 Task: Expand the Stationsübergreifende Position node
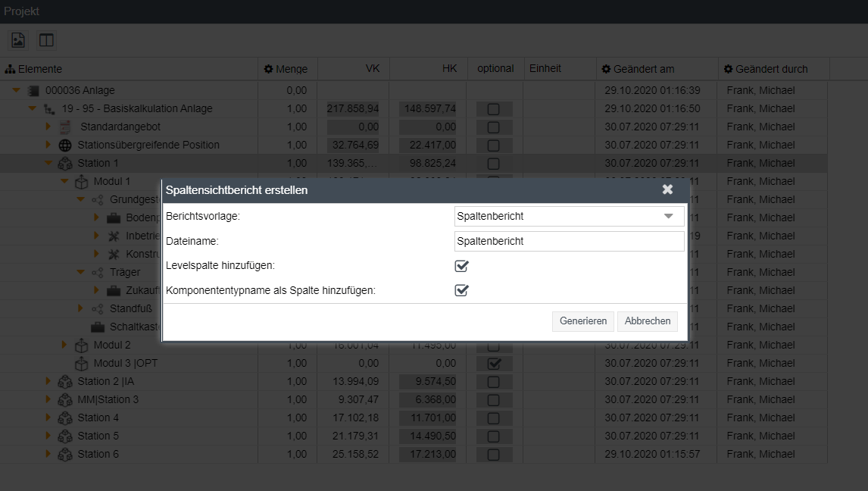(48, 145)
